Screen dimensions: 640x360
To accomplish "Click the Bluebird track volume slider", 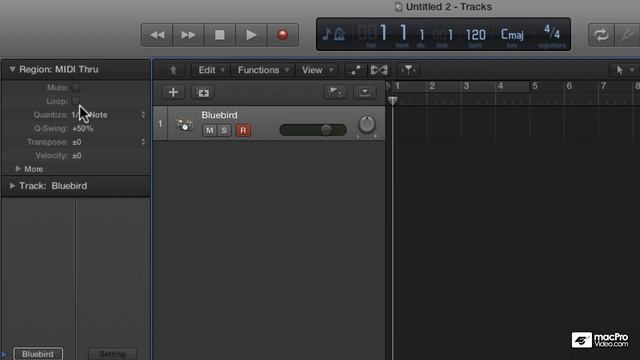I will click(x=313, y=130).
